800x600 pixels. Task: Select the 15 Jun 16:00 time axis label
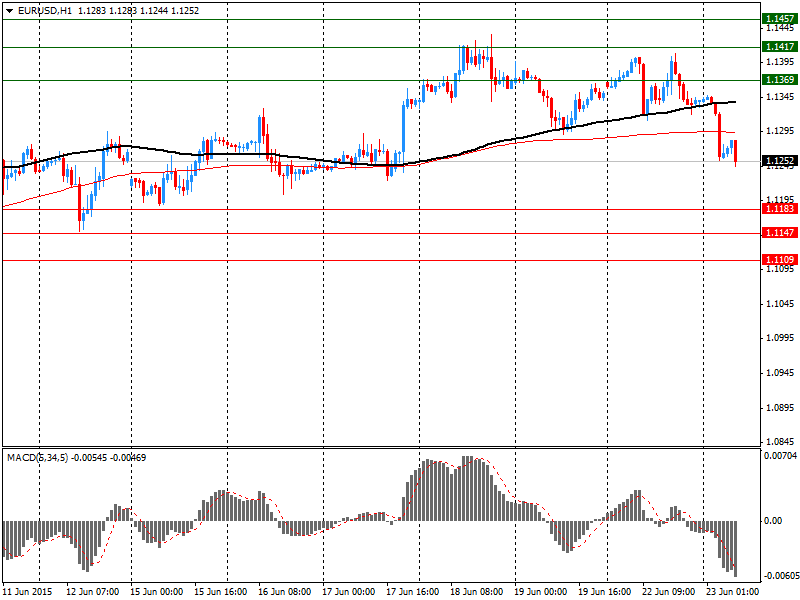click(x=220, y=592)
